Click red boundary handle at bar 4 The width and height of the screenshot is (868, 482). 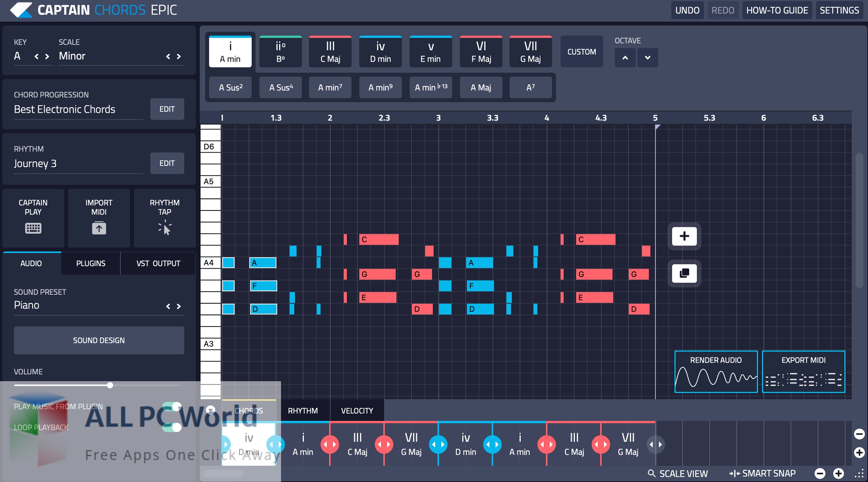click(547, 444)
